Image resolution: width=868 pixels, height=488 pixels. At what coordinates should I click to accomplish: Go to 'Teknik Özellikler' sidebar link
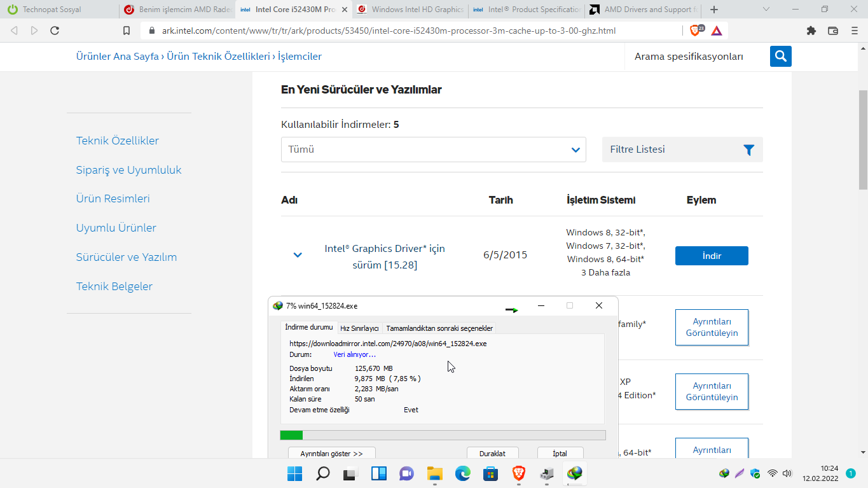[x=118, y=141]
